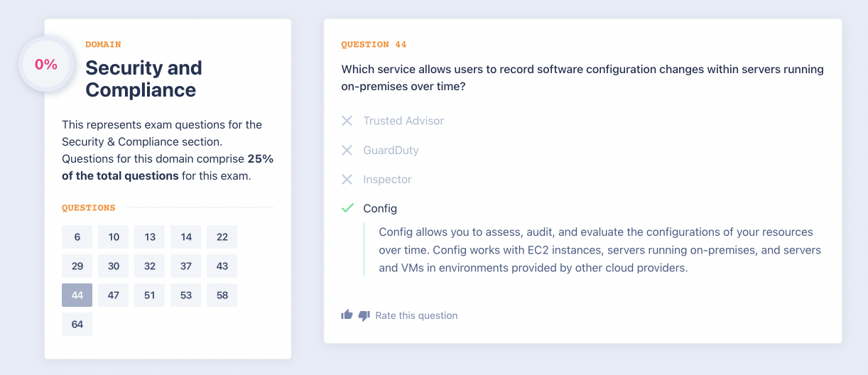Choose the Config answer option

click(x=380, y=208)
